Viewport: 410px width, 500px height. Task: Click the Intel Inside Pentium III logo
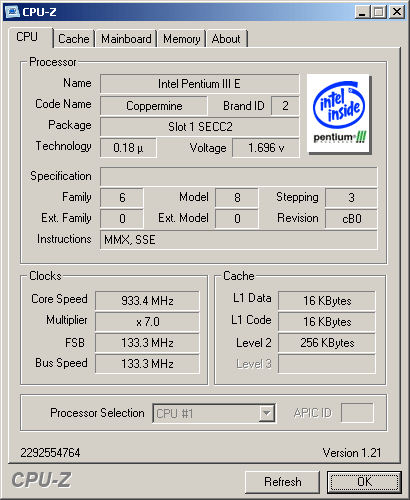coord(339,114)
